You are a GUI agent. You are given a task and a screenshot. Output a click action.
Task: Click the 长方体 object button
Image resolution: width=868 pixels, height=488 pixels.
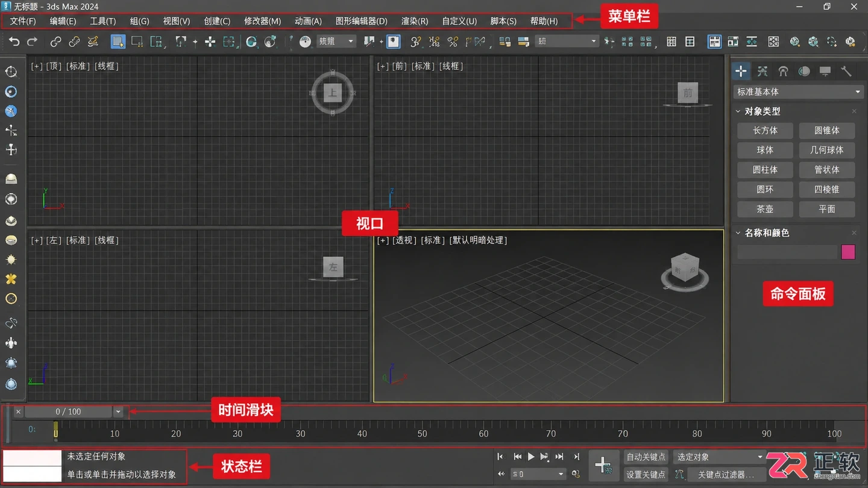pyautogui.click(x=765, y=130)
